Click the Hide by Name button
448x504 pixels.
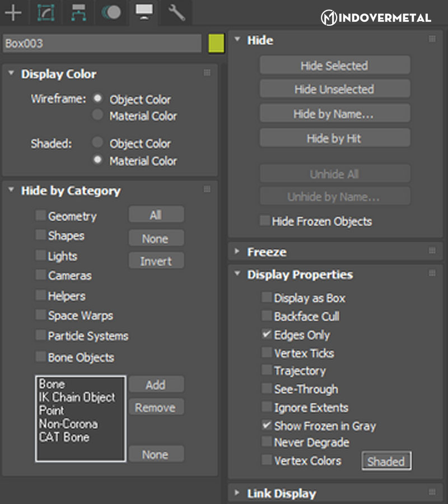coord(334,114)
